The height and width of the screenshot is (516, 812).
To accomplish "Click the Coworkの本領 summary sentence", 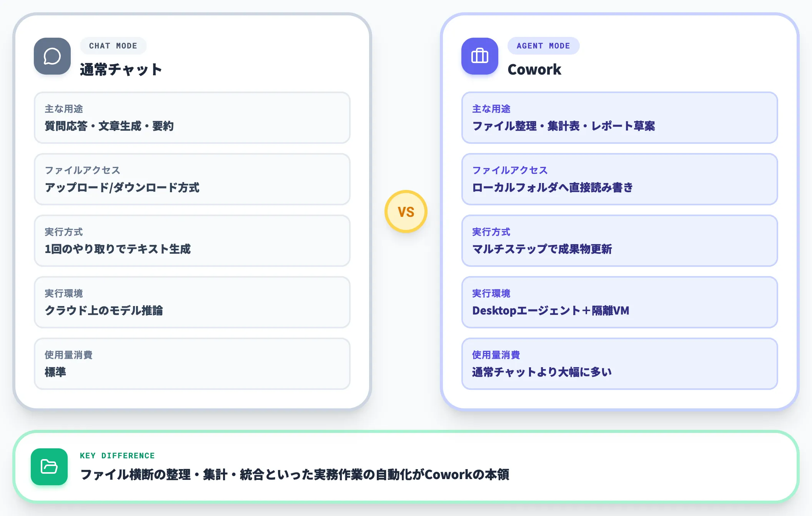I will click(295, 474).
